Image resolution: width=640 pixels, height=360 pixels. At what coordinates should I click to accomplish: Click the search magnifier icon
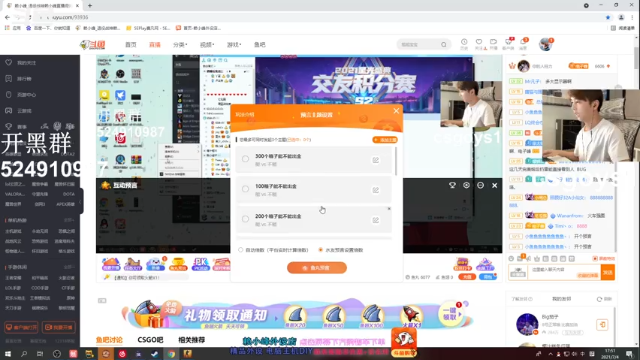pyautogui.click(x=444, y=44)
